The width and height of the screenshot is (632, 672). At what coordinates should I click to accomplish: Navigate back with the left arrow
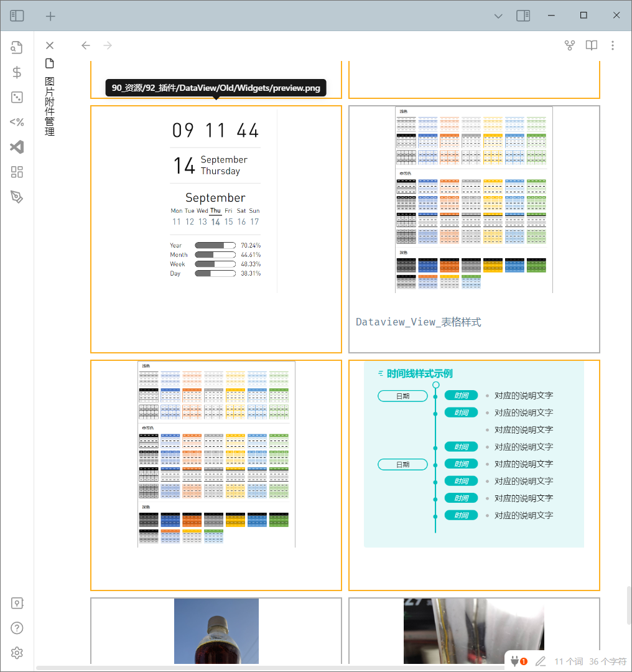point(86,45)
